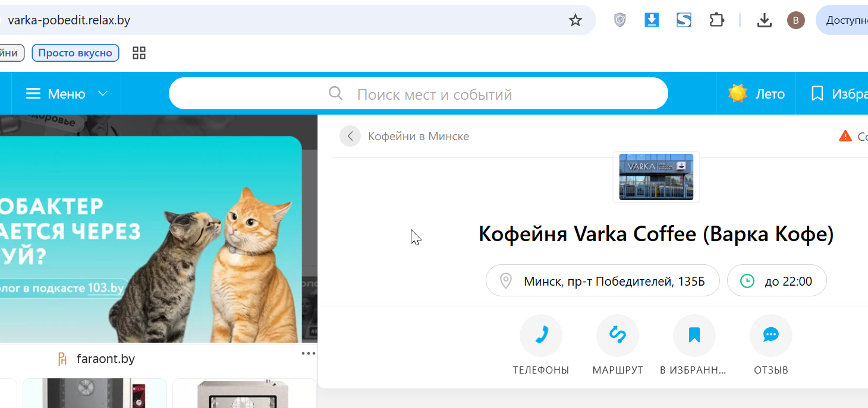Bookmark page with the star icon
This screenshot has width=868, height=408.
575,21
